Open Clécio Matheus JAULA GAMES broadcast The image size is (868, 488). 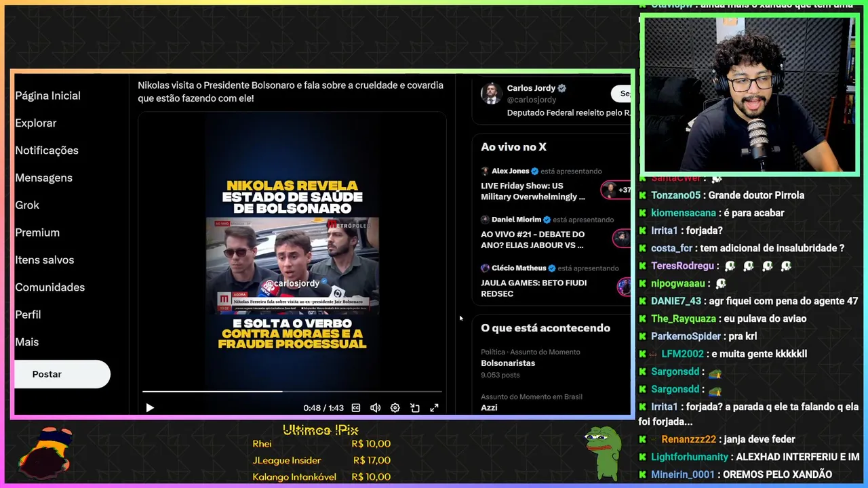pos(534,288)
